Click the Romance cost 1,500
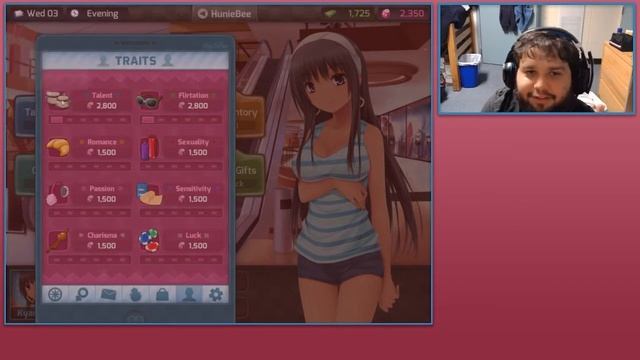The width and height of the screenshot is (640, 360). coord(102,152)
